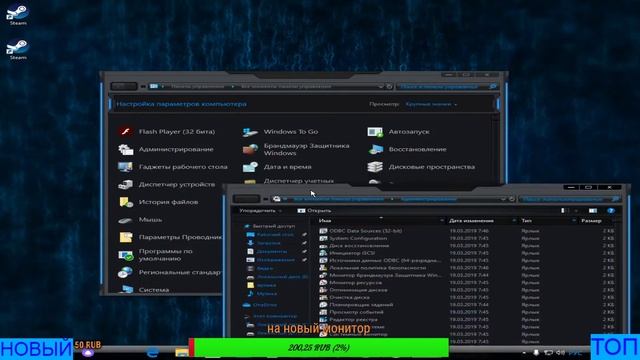Click РУС language indicator in taskbar
This screenshot has height=360, width=640.
[x=576, y=352]
